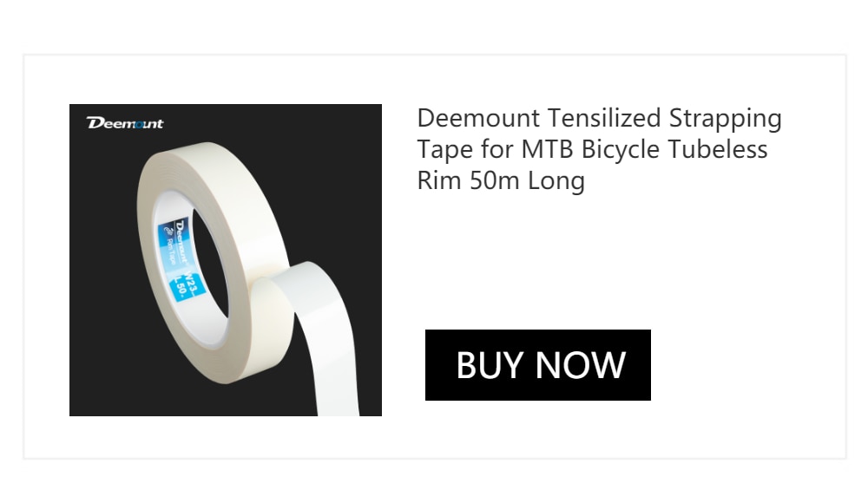Click the word Strapping in the title
The height and width of the screenshot is (503, 868).
pyautogui.click(x=725, y=119)
